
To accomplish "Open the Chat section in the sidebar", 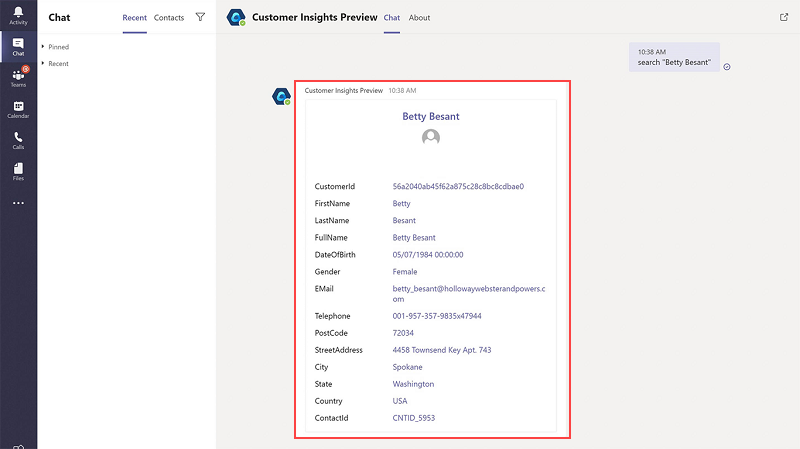I will tap(18, 47).
